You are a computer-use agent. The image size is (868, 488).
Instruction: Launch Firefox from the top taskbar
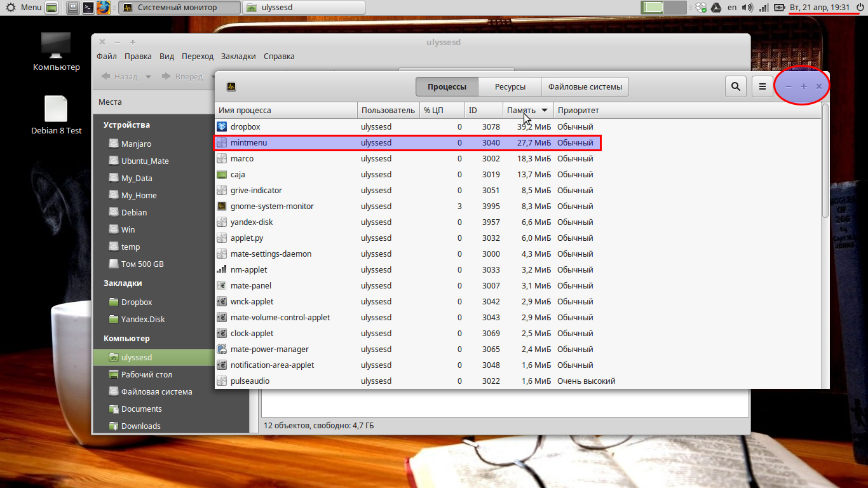(104, 8)
